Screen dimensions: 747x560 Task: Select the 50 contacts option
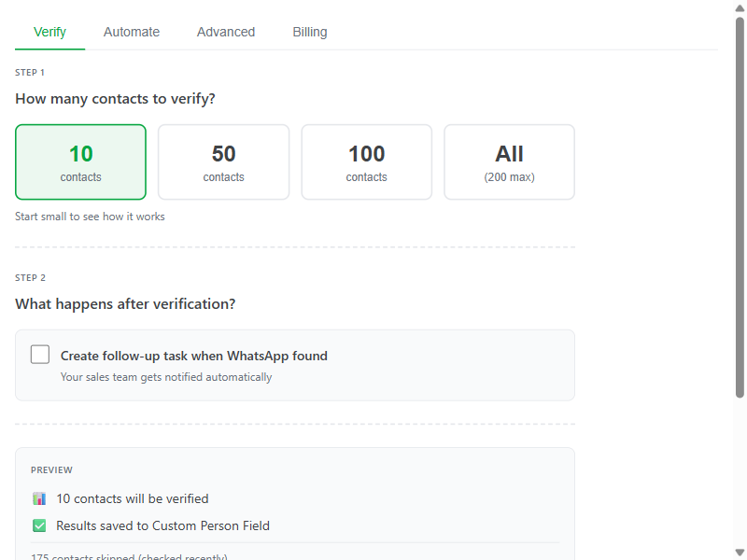click(x=223, y=161)
